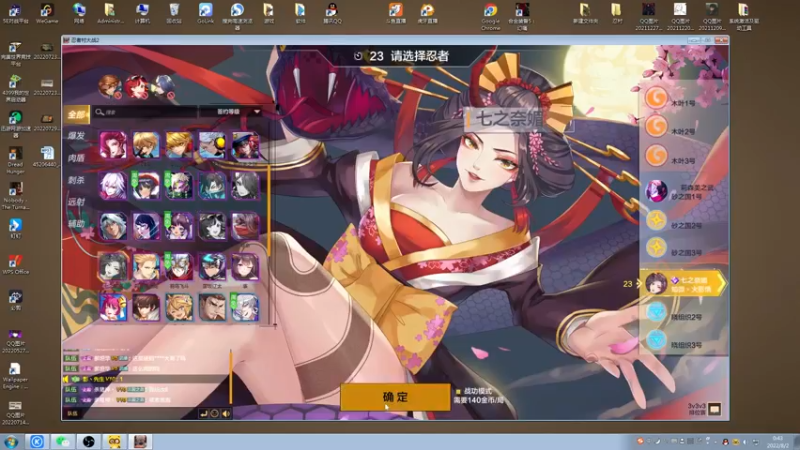Pick the purple-haired girl ninja third row

click(x=179, y=226)
